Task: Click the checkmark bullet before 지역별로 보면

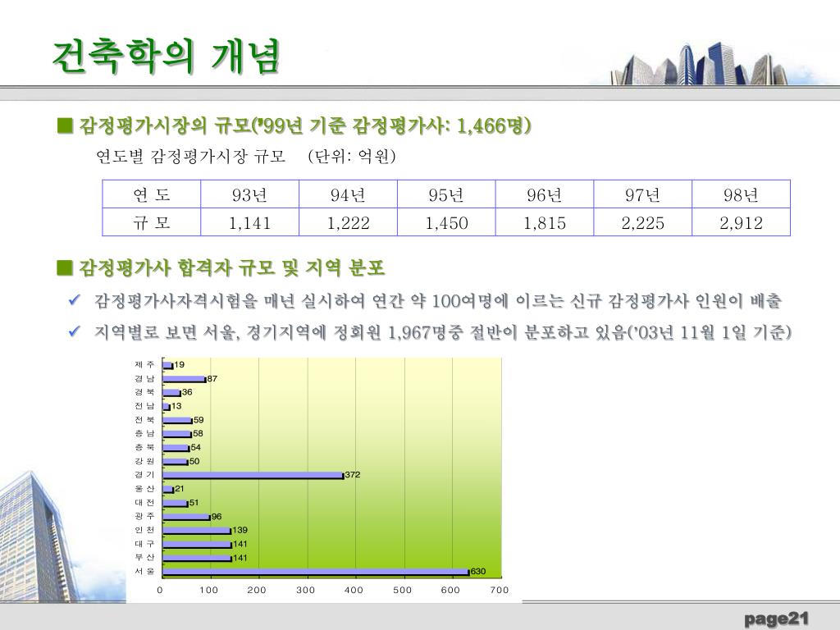Action: click(x=75, y=331)
